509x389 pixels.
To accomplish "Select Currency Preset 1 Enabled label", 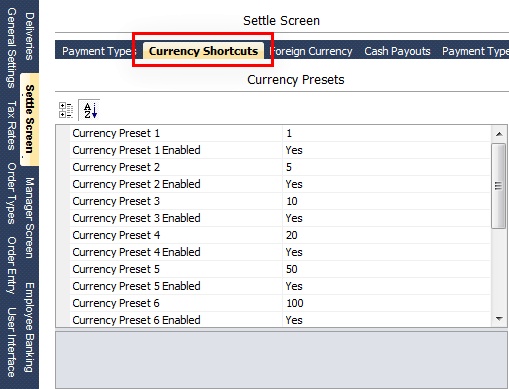I will pyautogui.click(x=136, y=150).
